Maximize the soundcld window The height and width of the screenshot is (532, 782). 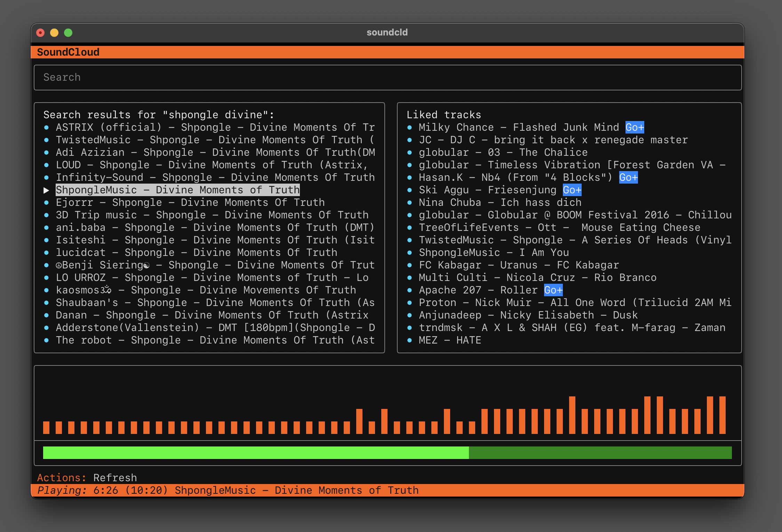click(68, 33)
